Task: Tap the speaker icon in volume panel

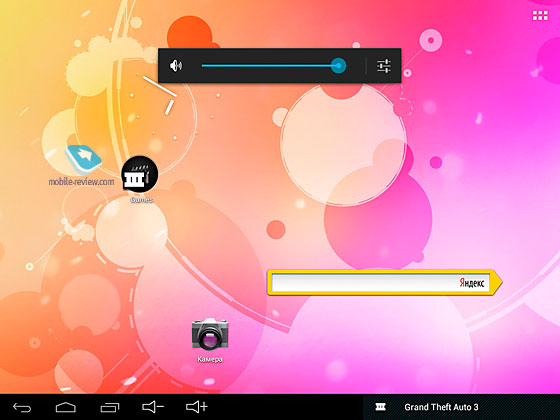Action: tap(176, 66)
